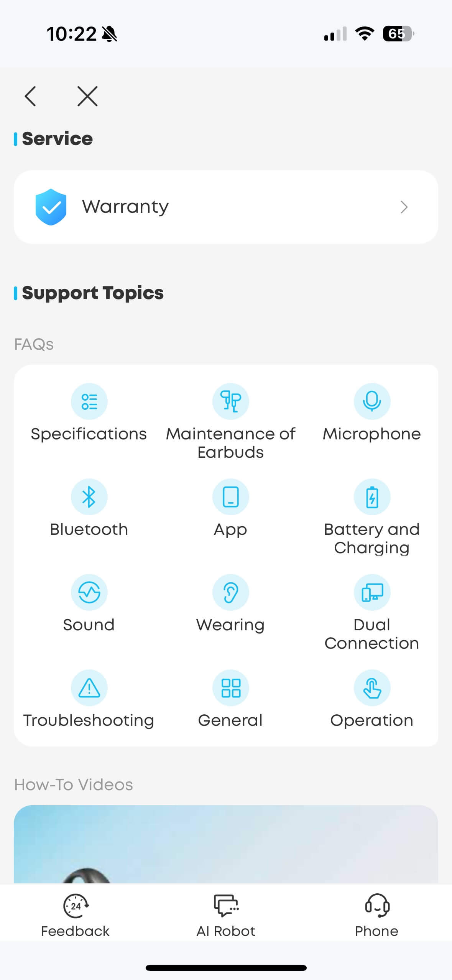Open Warranty service via shield icon
Viewport: 452px width, 980px height.
[x=51, y=207]
